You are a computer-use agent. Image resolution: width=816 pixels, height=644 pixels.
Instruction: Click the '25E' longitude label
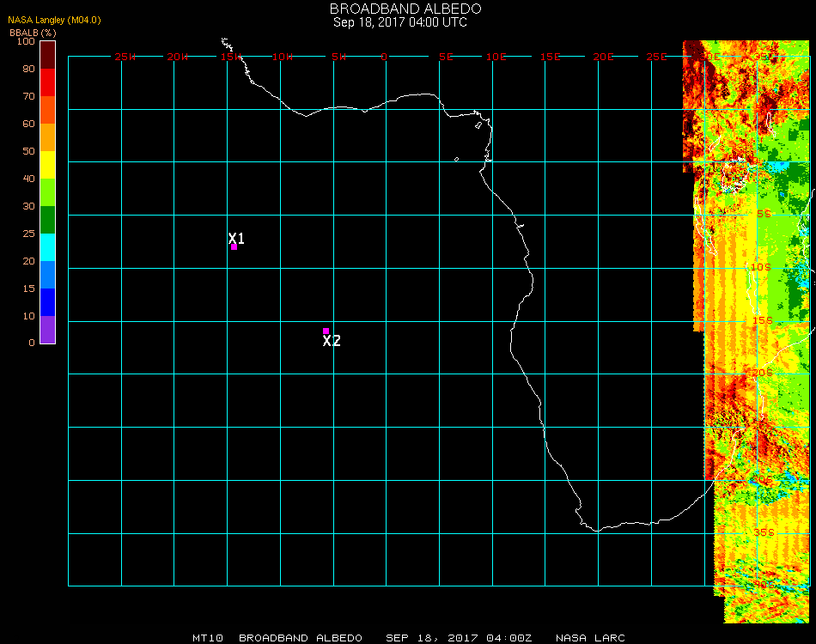tap(656, 57)
